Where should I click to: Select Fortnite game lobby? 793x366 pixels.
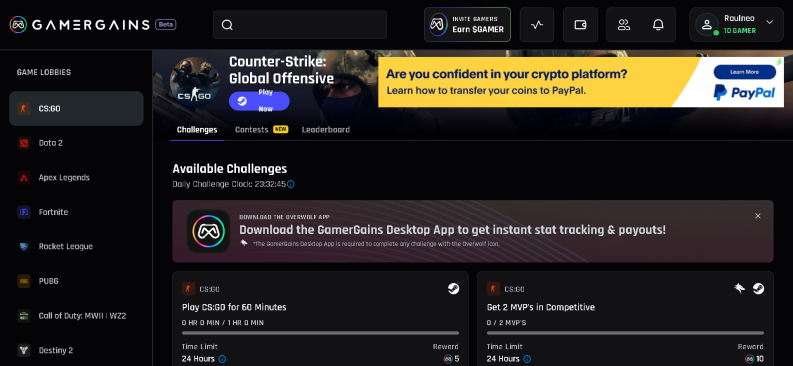(76, 212)
